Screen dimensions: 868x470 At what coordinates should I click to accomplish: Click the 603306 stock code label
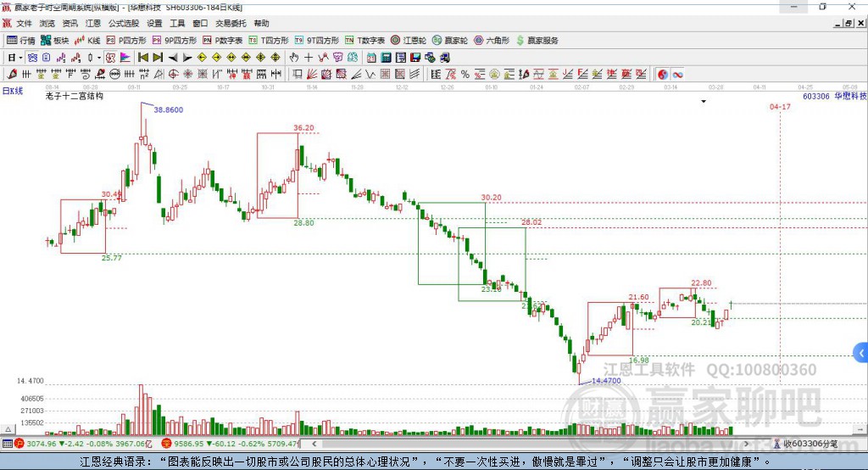pos(816,96)
